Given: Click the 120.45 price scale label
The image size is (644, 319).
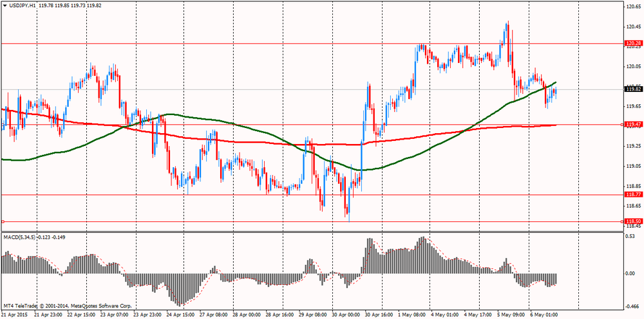Looking at the screenshot, I should pos(633,26).
